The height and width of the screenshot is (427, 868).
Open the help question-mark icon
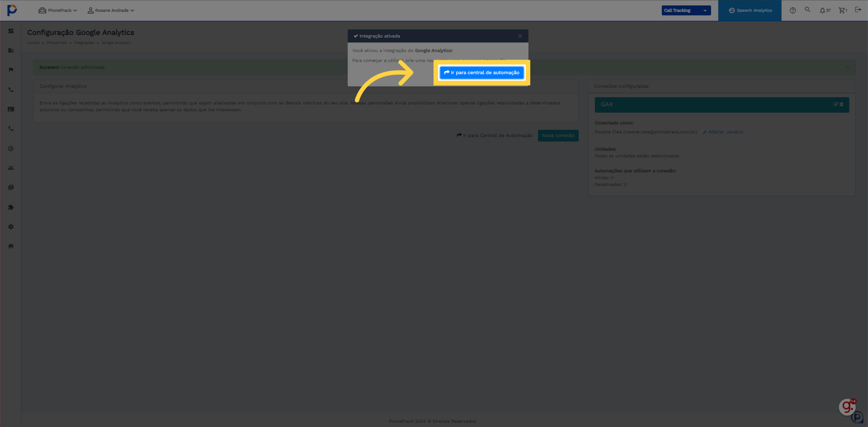(793, 10)
